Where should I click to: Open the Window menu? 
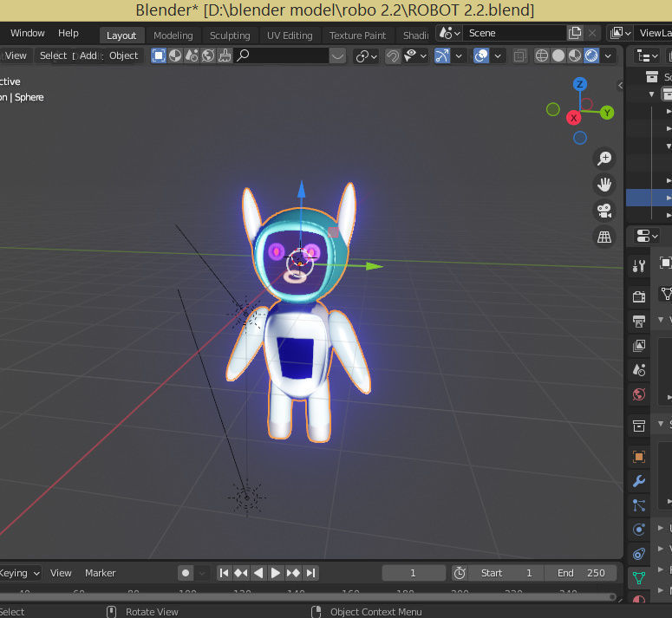point(28,34)
